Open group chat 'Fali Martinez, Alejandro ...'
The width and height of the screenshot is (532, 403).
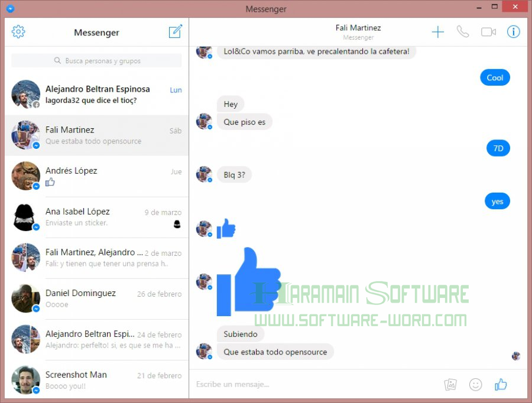point(97,258)
